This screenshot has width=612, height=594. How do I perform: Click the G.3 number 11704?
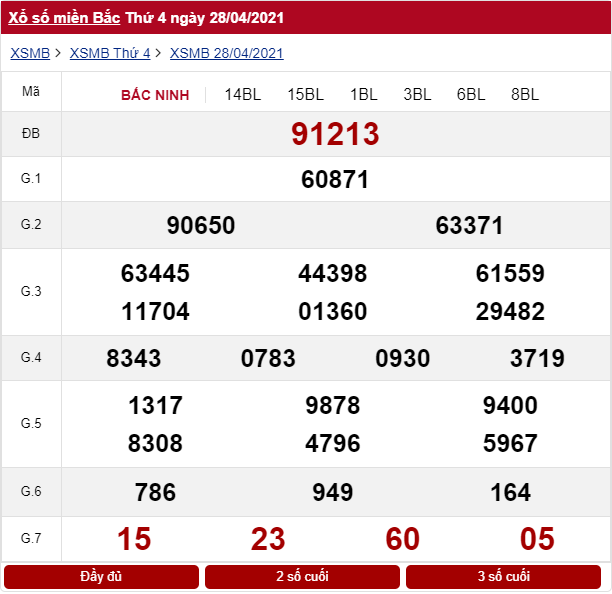tap(155, 311)
